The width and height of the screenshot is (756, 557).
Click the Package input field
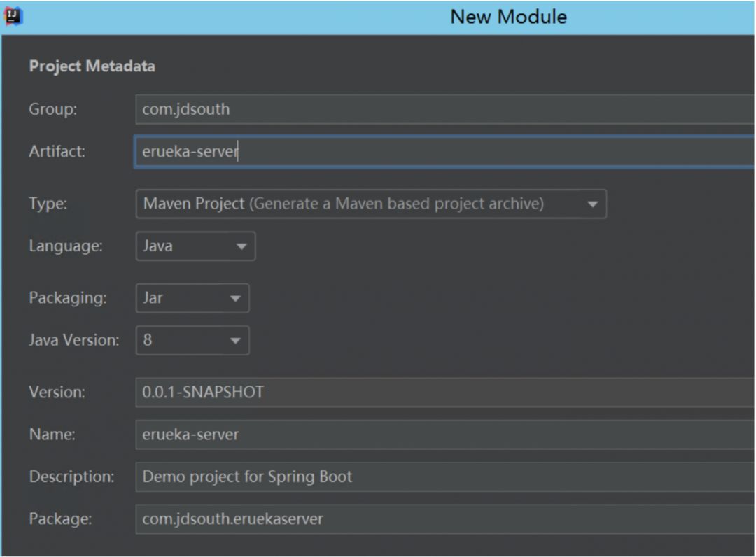click(x=441, y=519)
